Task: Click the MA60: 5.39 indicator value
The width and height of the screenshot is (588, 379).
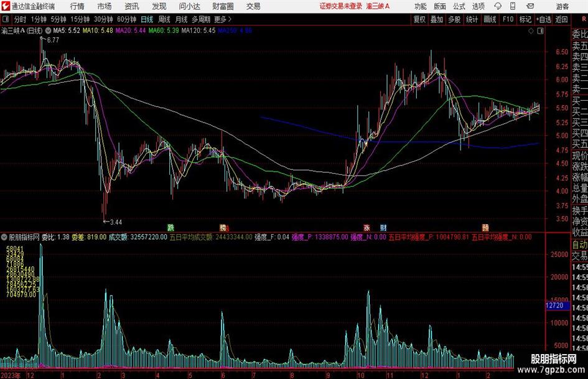Action: click(x=164, y=30)
